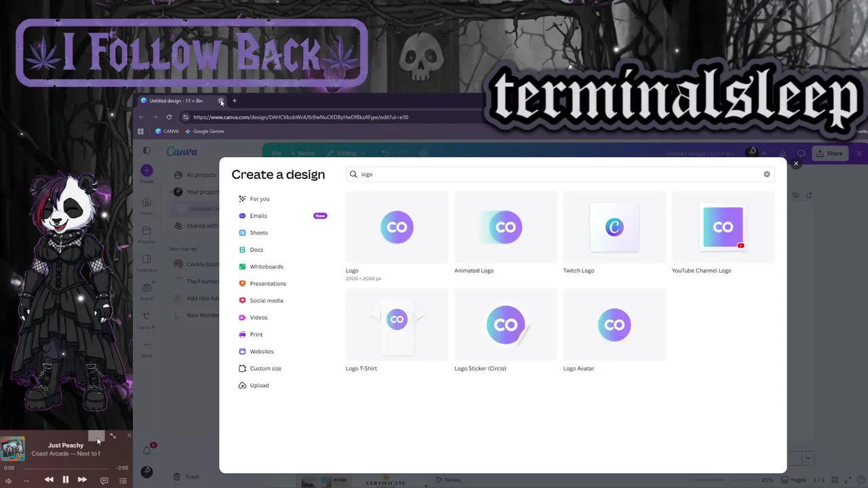Toggle the Canva sidebar panel icon
Viewport: 868px width, 488px height.
pyautogui.click(x=146, y=150)
